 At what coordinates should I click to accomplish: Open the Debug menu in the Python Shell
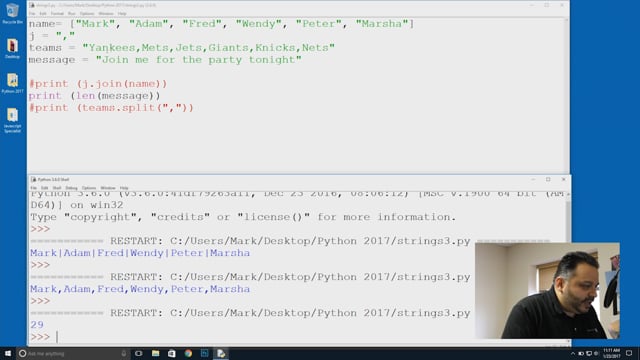pos(71,188)
